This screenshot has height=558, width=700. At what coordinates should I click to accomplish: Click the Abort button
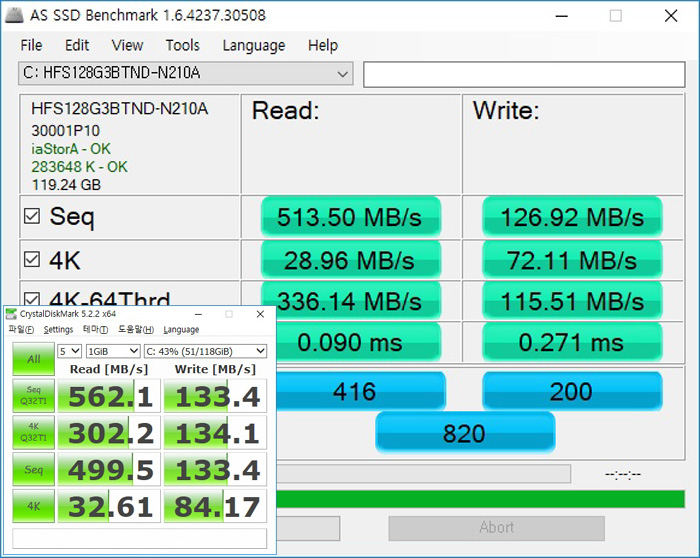(x=496, y=528)
